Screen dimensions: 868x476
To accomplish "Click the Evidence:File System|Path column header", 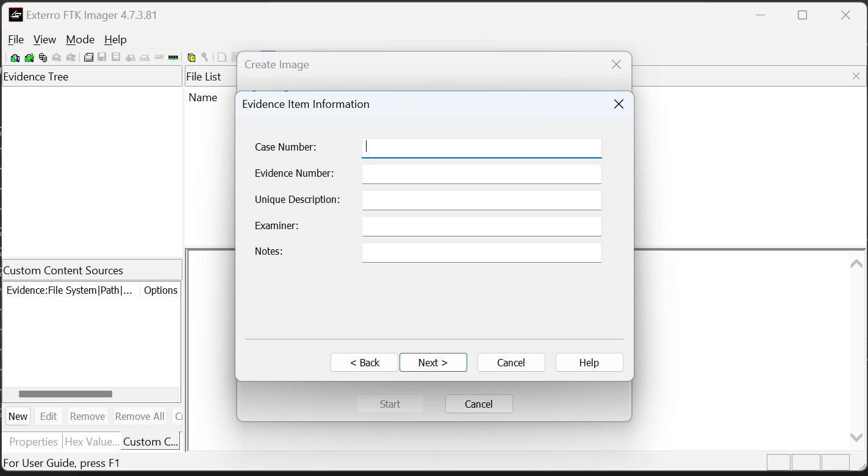I will point(71,290).
